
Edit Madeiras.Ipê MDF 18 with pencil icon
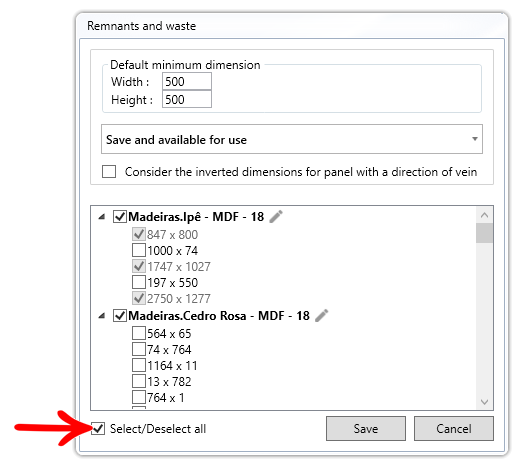point(276,217)
